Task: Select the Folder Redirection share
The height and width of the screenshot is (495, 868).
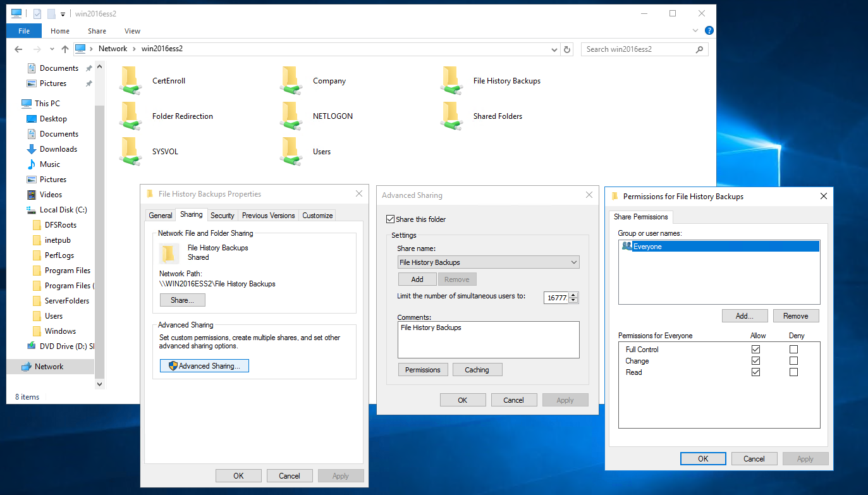Action: (x=183, y=116)
